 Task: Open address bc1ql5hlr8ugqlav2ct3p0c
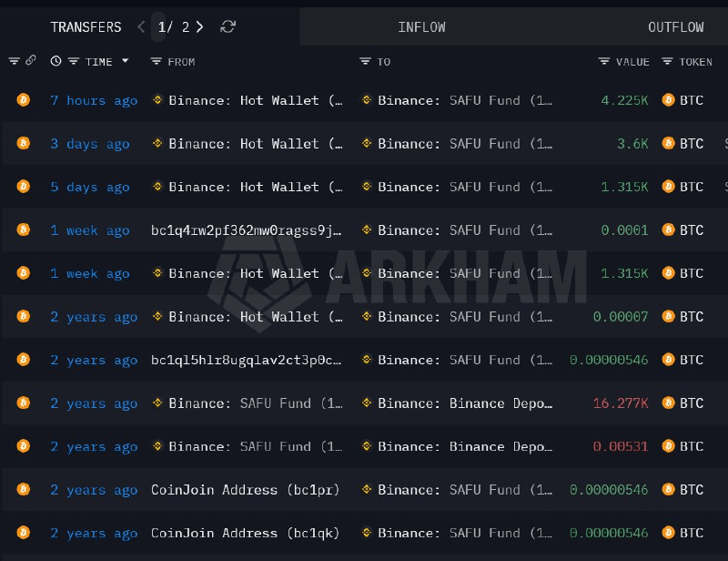(246, 360)
